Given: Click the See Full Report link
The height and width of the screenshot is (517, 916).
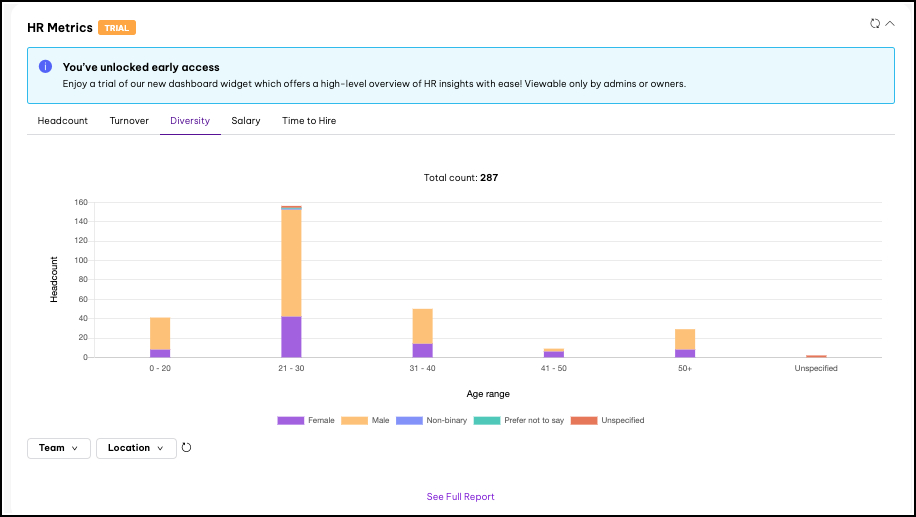Looking at the screenshot, I should [460, 497].
